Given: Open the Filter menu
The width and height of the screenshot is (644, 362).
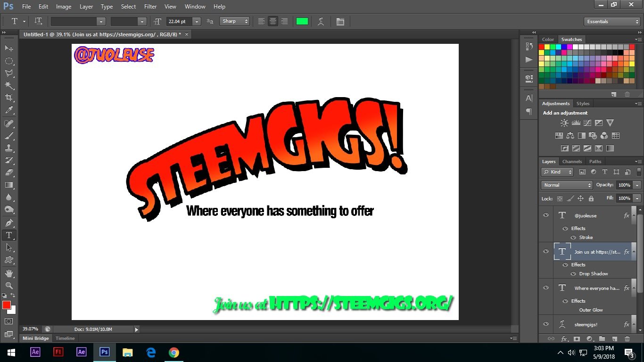Looking at the screenshot, I should pos(150,7).
